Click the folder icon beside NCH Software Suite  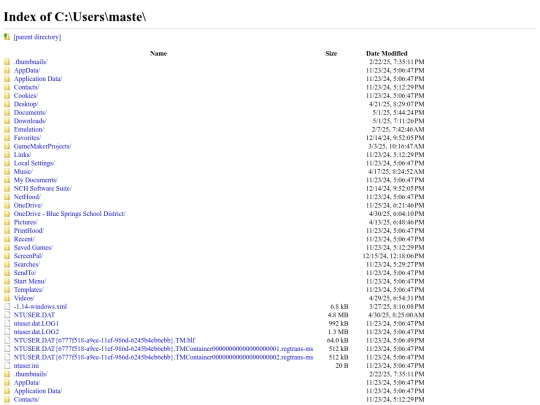(x=7, y=188)
